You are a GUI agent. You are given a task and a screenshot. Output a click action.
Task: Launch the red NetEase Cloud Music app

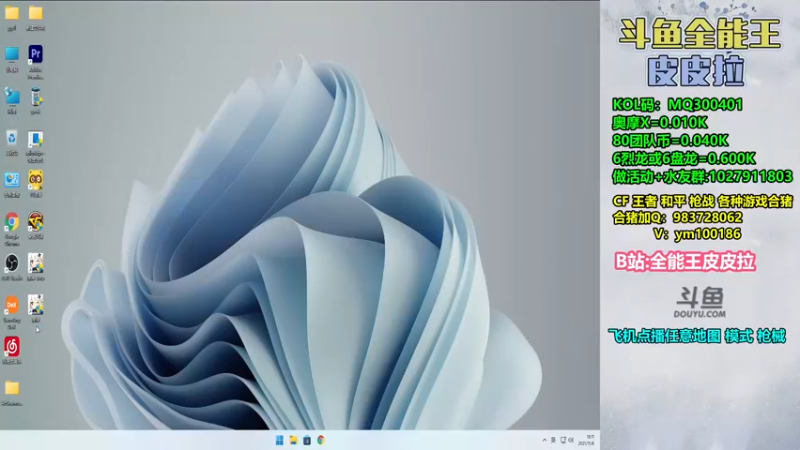pyautogui.click(x=12, y=347)
